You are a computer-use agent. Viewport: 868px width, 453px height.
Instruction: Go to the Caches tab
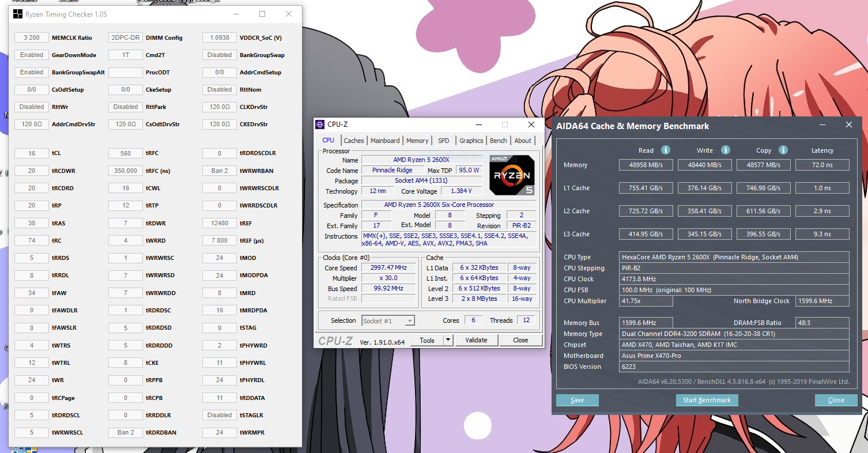pos(354,141)
